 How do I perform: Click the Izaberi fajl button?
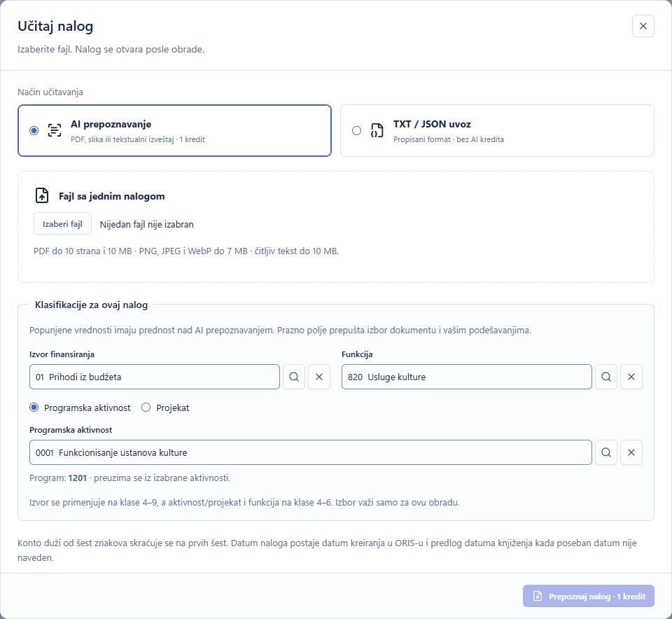62,224
